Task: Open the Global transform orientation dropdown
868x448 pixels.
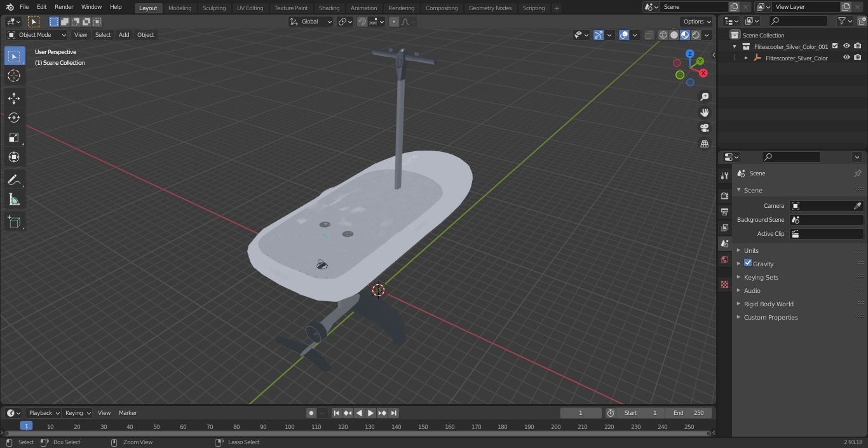Action: click(x=311, y=22)
